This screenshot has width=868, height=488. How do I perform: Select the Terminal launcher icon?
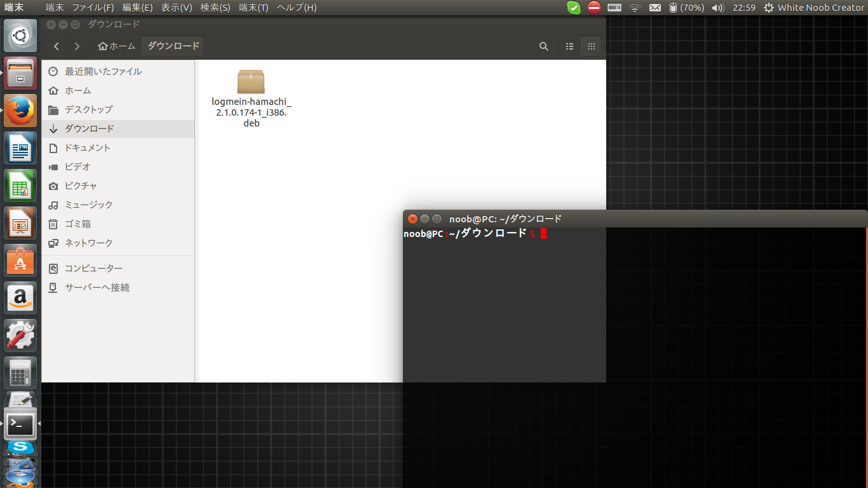20,424
